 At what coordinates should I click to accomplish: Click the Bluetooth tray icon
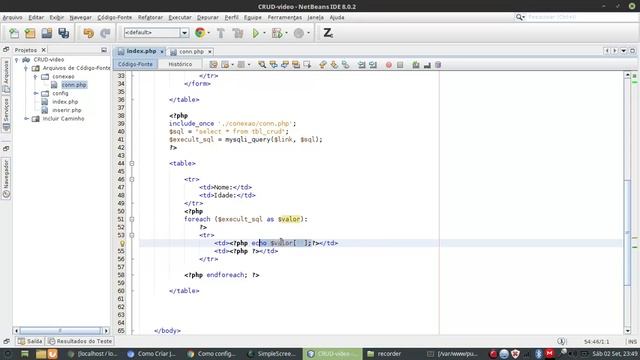pos(538,354)
